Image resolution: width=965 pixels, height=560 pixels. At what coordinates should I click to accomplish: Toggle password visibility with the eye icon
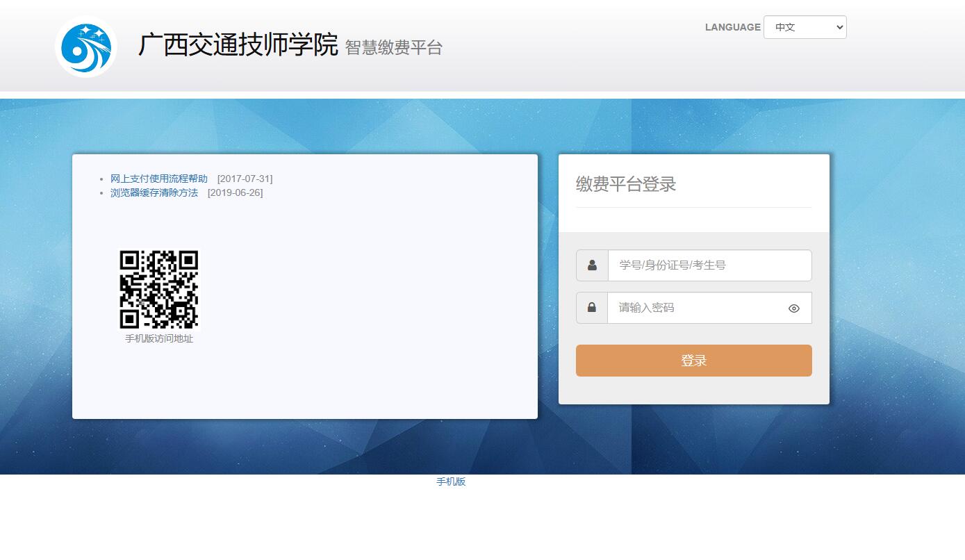(794, 308)
